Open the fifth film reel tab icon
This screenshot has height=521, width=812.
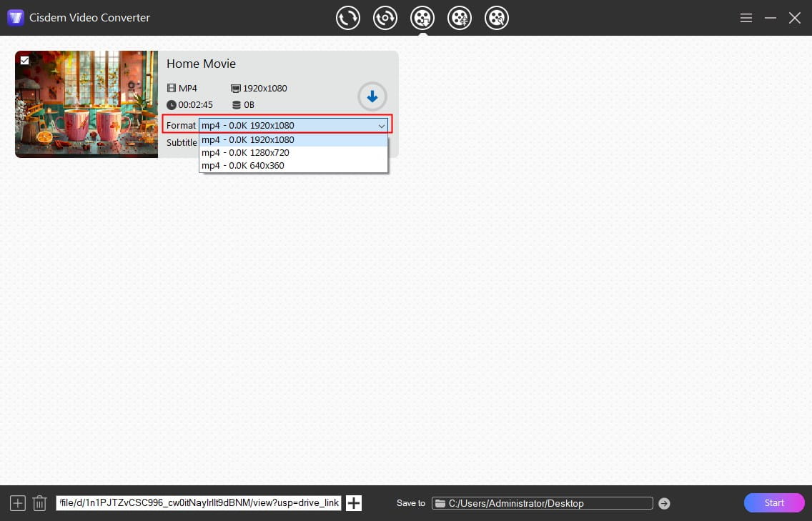point(497,18)
